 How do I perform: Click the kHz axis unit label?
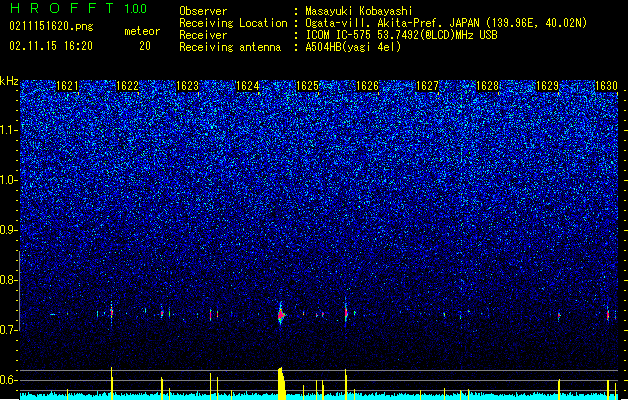tap(9, 81)
